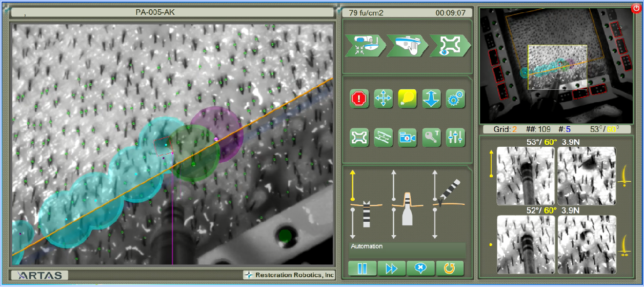Click the robot positioning workflow step arrow
This screenshot has width=644, height=287.
click(365, 46)
